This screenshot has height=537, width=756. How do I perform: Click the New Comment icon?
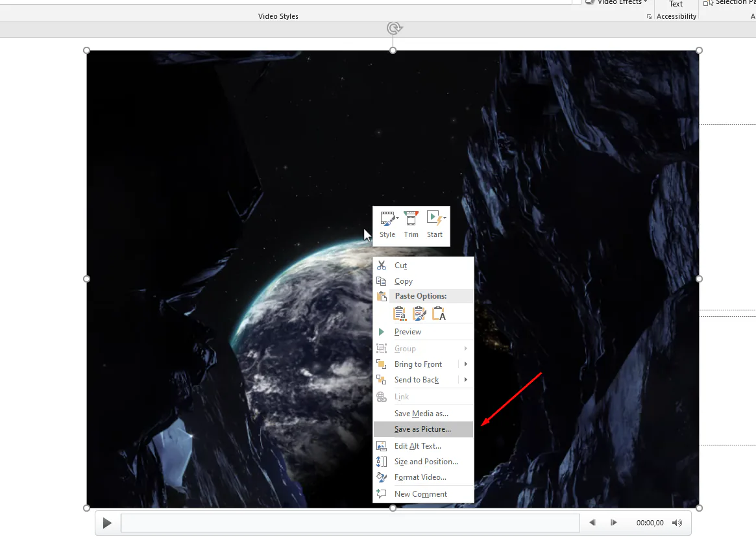tap(382, 493)
